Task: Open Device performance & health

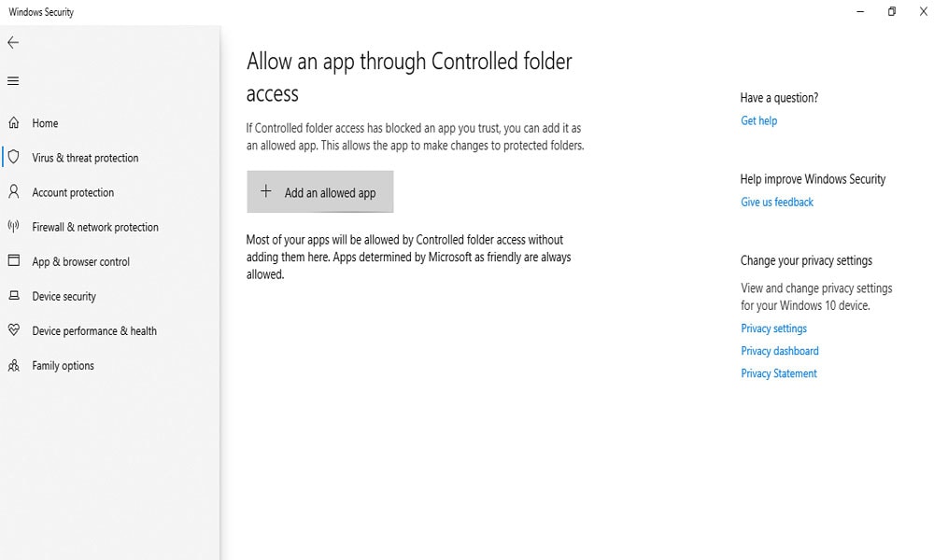Action: pos(110,330)
